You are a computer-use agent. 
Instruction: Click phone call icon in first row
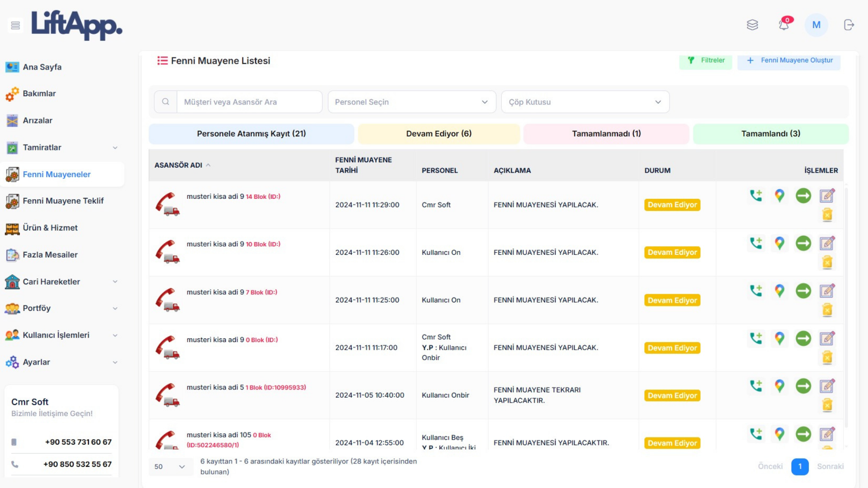coord(756,196)
